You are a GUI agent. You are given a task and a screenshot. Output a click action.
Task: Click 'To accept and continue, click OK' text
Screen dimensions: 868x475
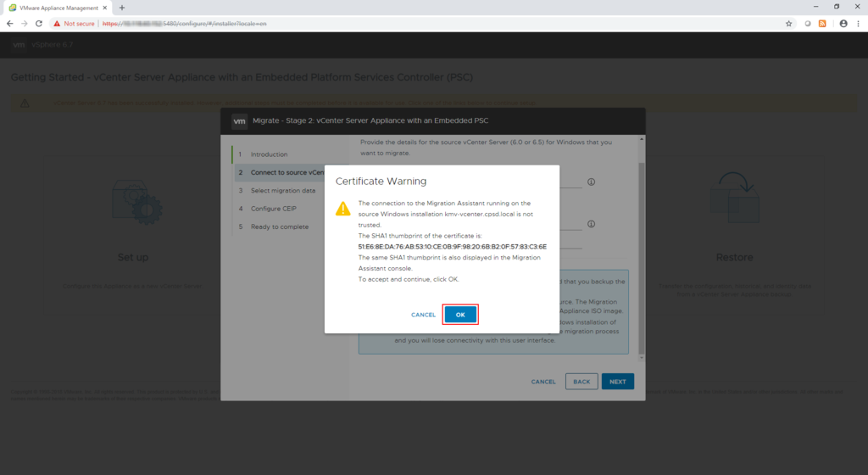(x=408, y=280)
